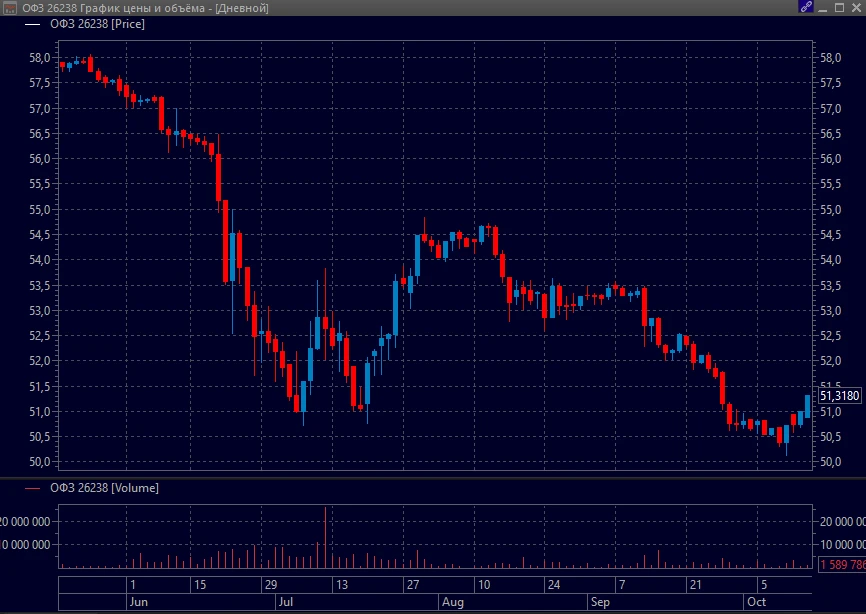Viewport: 866px width, 614px height.
Task: Click the chain link icon in the title bar
Action: point(806,7)
